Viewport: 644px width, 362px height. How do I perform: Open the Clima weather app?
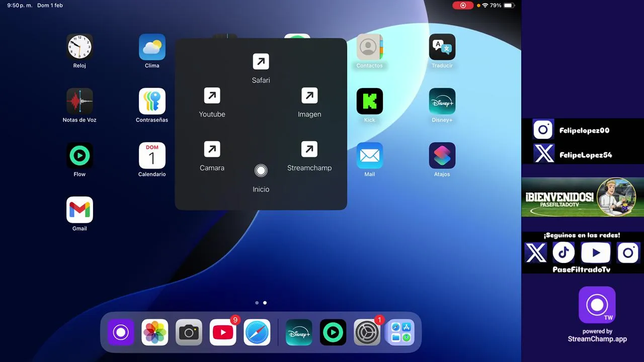click(x=152, y=47)
